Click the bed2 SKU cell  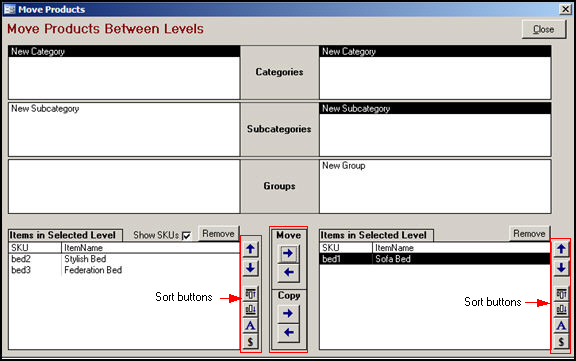[35, 259]
